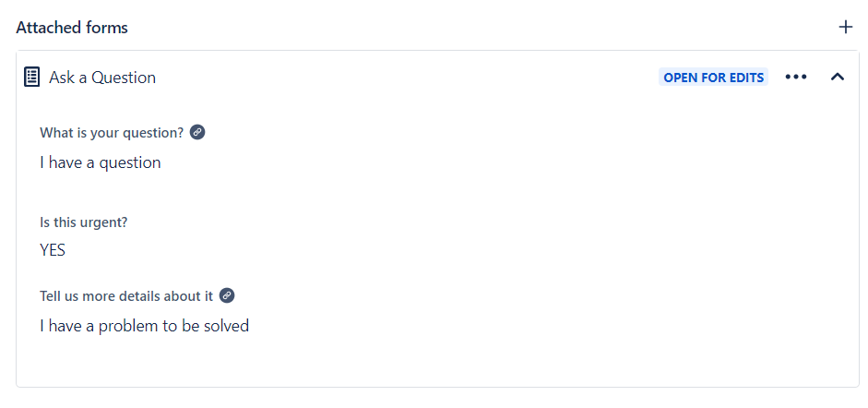Click the "Attached forms" section heading
Image resolution: width=868 pixels, height=408 pixels.
[x=72, y=28]
